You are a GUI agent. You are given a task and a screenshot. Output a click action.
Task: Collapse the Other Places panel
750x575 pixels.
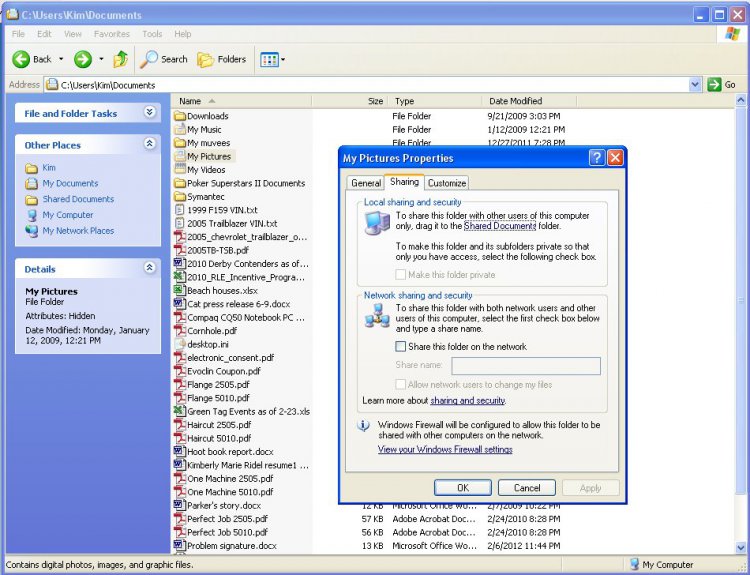point(150,144)
